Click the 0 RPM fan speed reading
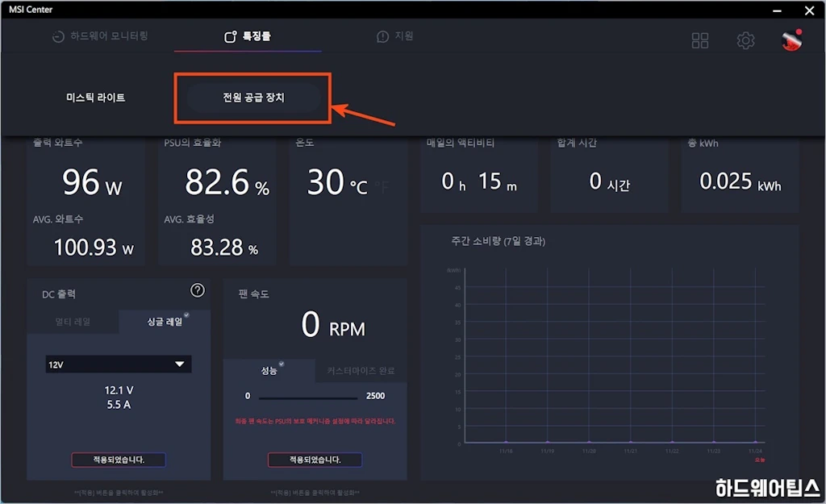Viewport: 826px width, 504px height. pos(333,324)
